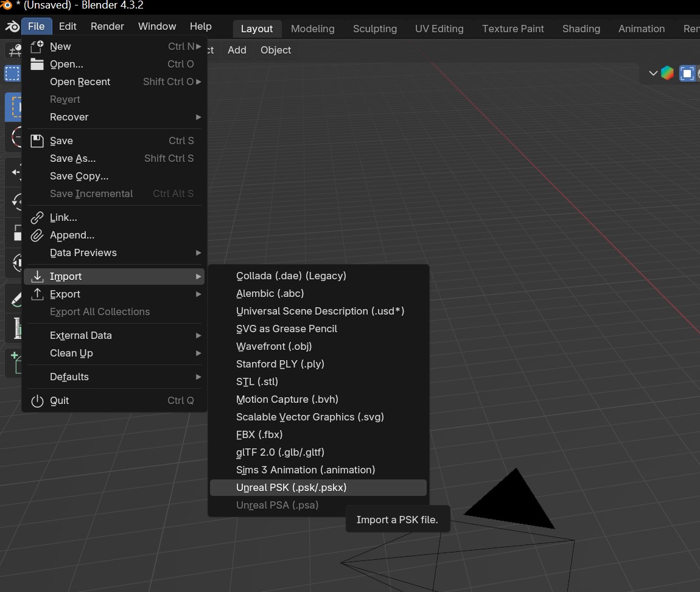Screen dimensions: 700x592
Task: Import Motion Capture (.bvh) file
Action: click(x=318, y=399)
